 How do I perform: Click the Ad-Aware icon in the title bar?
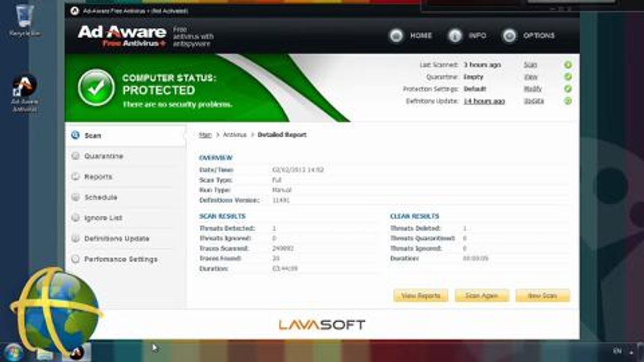[x=74, y=11]
